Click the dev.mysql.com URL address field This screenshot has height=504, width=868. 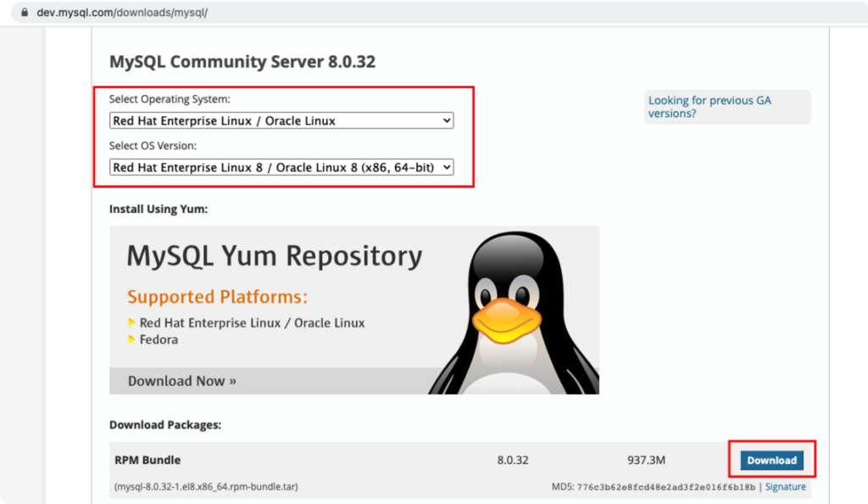[440, 12]
